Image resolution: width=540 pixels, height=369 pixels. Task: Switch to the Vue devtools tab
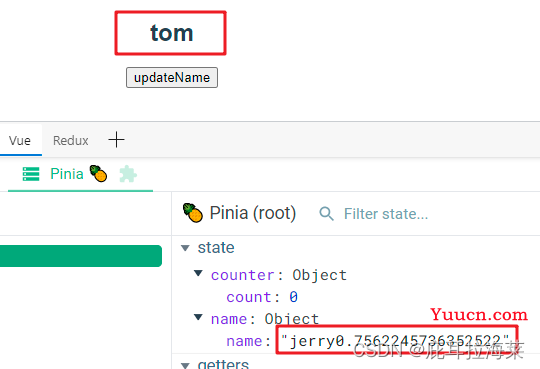[x=20, y=141]
